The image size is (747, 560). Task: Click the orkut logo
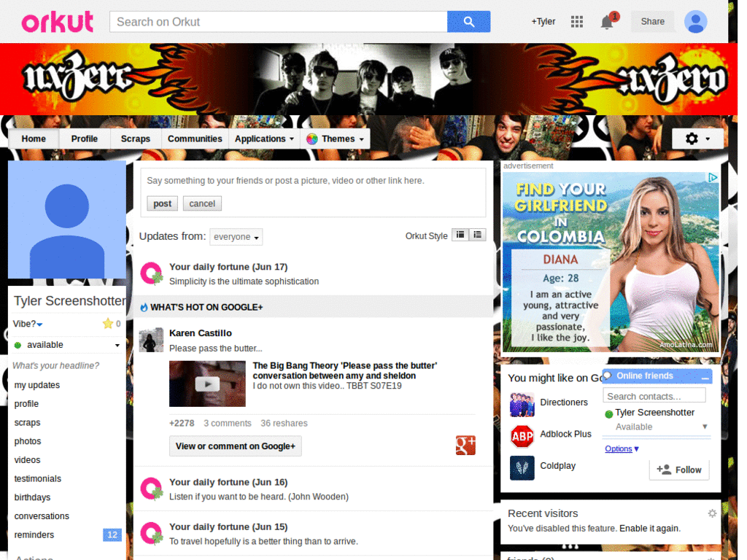coord(58,22)
